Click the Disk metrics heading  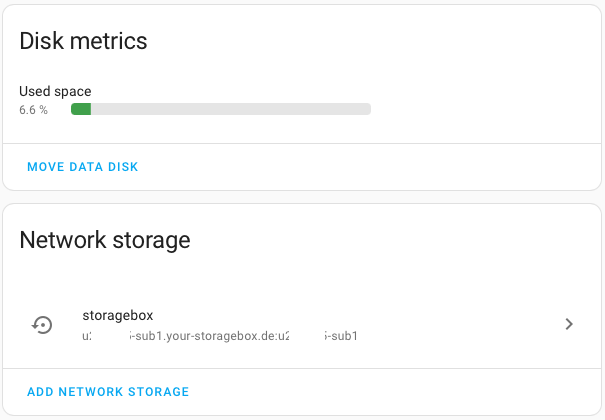pyautogui.click(x=84, y=41)
